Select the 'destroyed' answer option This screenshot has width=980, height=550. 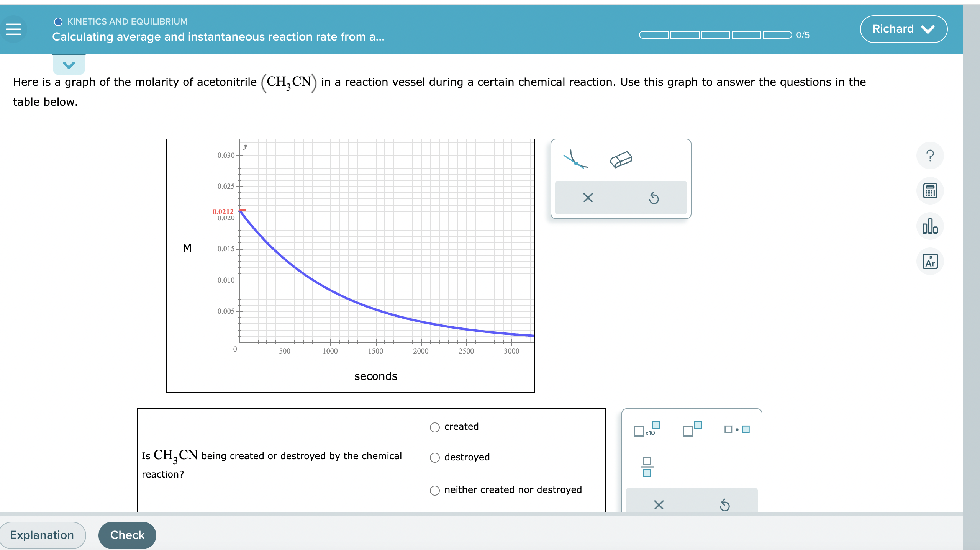(434, 457)
